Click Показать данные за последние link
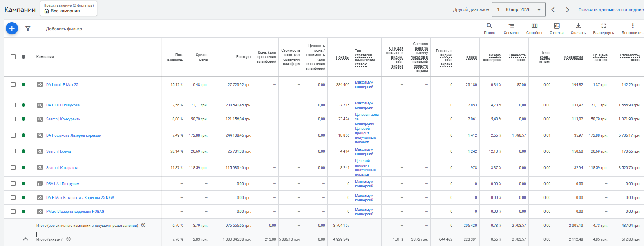 click(611, 9)
